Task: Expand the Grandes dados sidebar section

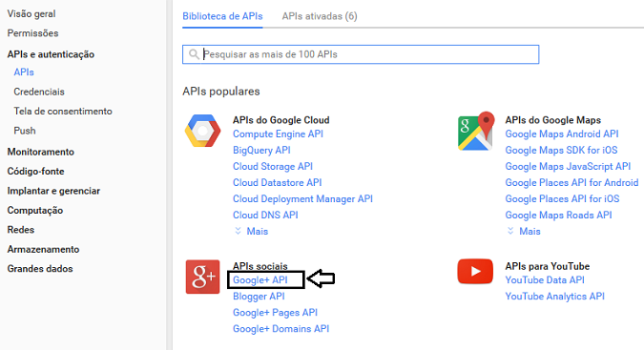Action: pyautogui.click(x=40, y=269)
